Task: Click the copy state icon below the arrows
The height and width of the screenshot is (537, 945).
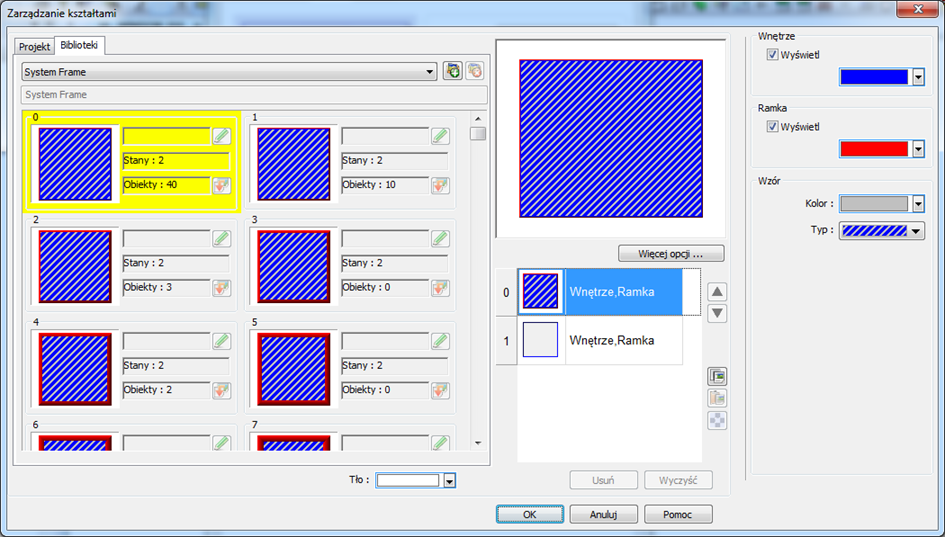Action: pos(717,377)
